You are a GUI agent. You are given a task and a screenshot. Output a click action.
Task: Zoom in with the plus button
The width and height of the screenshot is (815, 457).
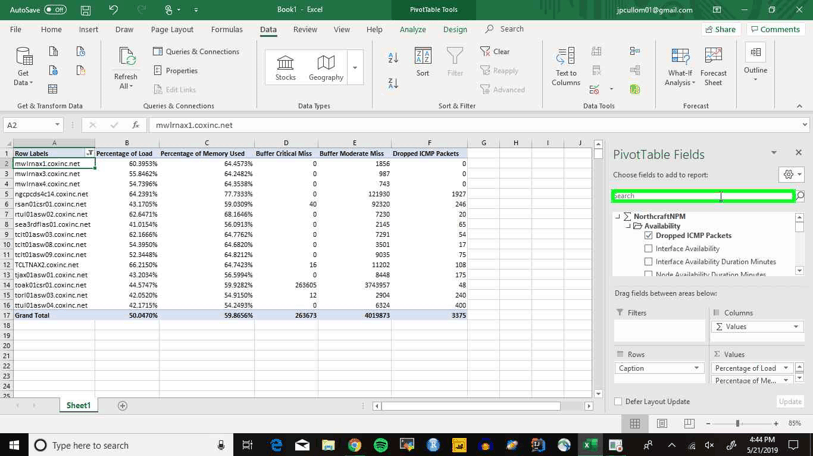point(775,424)
